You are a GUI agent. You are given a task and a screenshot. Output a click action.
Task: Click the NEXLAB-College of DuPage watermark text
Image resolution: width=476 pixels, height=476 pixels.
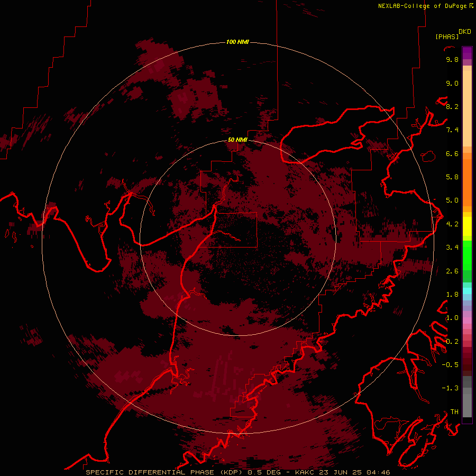pyautogui.click(x=422, y=6)
